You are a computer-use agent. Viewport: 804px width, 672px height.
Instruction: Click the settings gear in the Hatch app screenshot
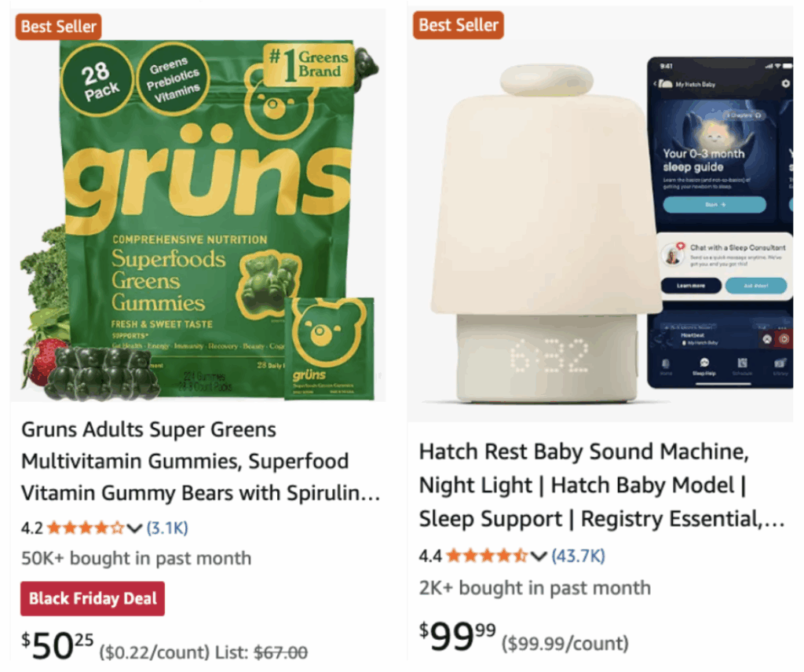pyautogui.click(x=785, y=83)
